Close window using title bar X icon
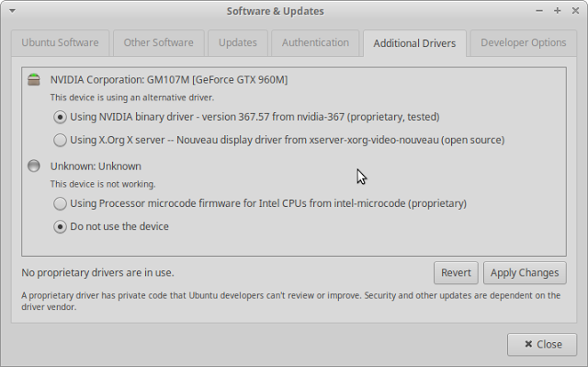The width and height of the screenshot is (588, 367). pyautogui.click(x=575, y=11)
